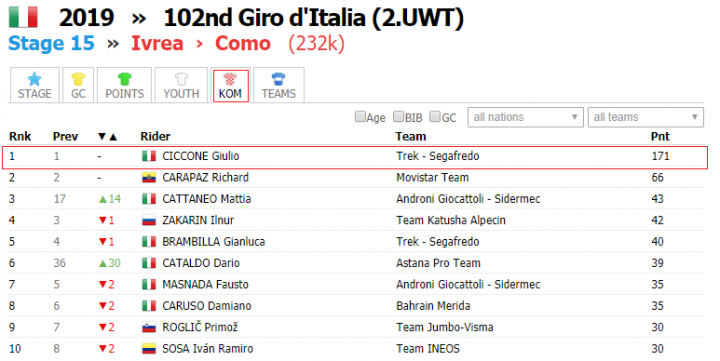
Task: Open the Stage 15 link
Action: [51, 44]
